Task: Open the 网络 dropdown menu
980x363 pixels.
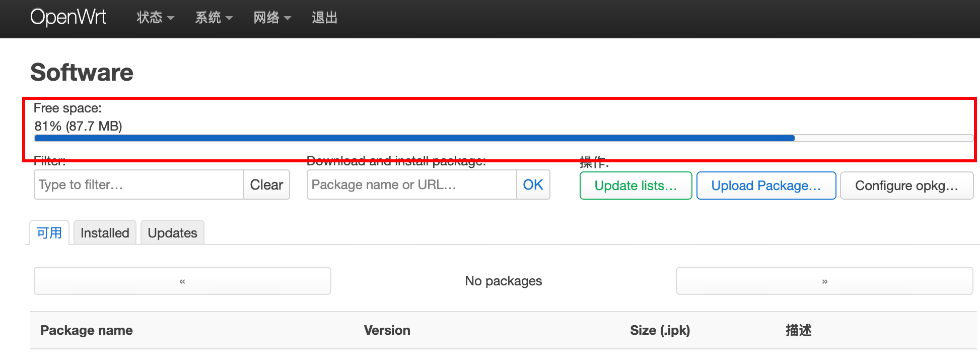Action: point(272,18)
